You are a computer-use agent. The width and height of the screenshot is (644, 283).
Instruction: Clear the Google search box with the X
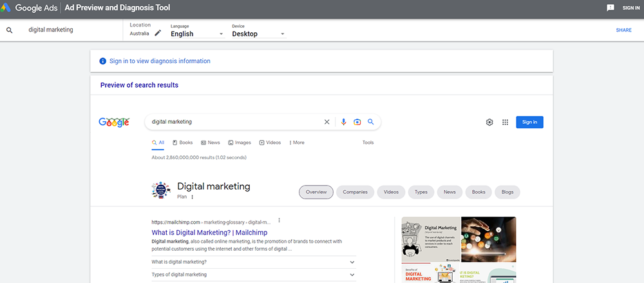[327, 122]
